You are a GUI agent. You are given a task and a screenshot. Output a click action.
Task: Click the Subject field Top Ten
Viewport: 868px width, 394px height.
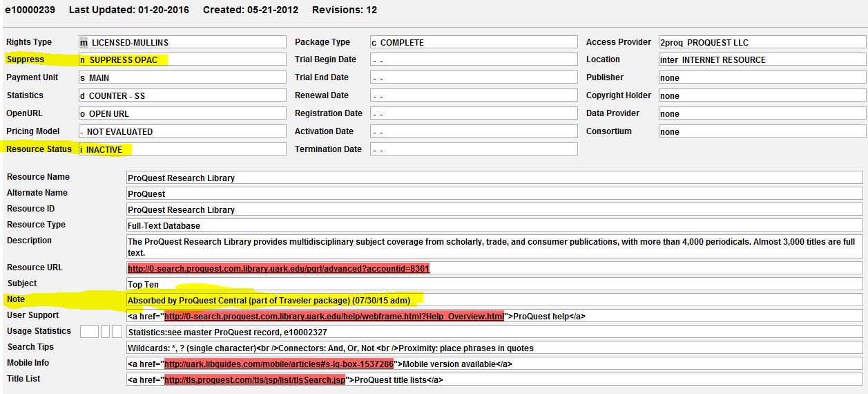point(494,284)
